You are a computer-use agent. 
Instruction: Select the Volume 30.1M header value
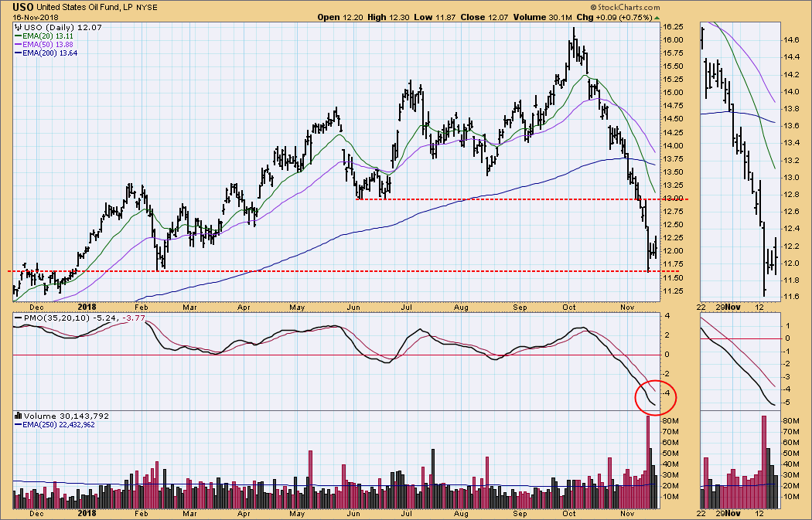click(x=543, y=17)
